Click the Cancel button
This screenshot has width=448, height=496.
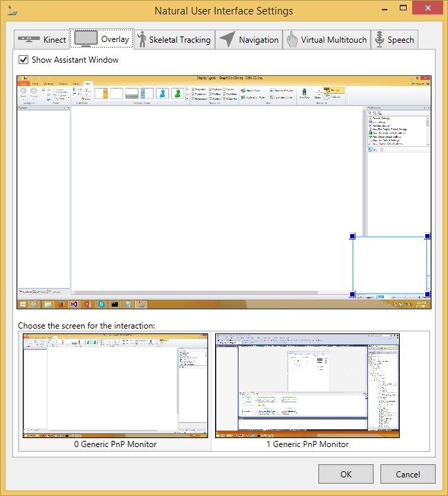[408, 474]
